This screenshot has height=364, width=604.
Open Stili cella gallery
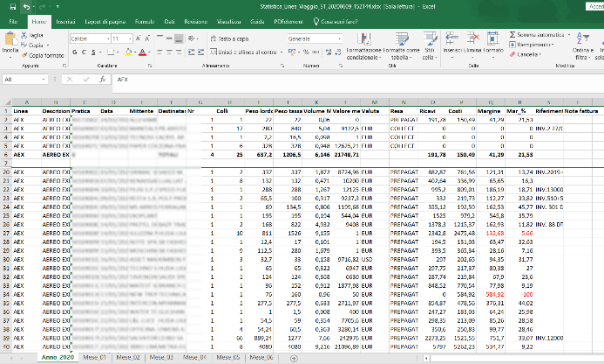[x=430, y=46]
